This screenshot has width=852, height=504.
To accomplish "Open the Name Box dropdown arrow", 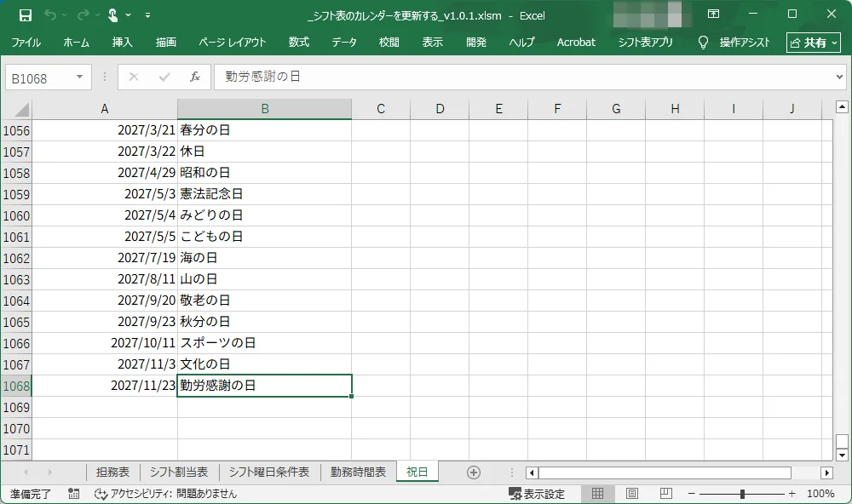I will click(x=79, y=77).
